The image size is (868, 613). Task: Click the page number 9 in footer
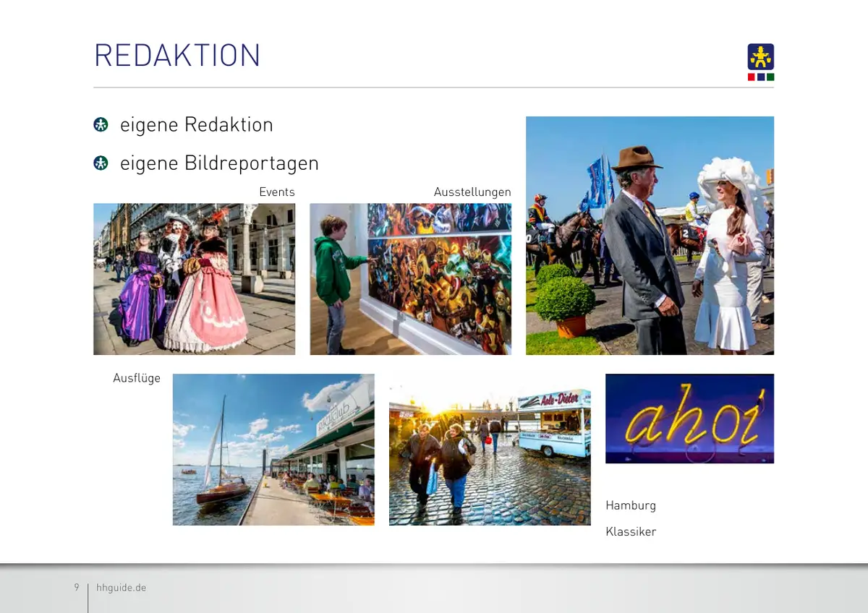(x=77, y=587)
